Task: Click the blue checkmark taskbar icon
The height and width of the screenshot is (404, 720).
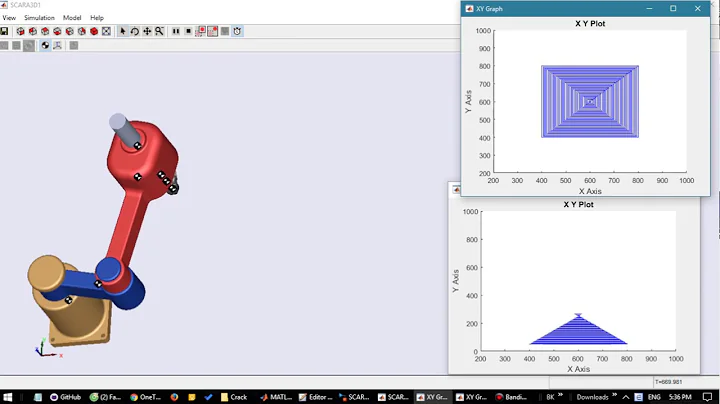Action: tap(208, 397)
